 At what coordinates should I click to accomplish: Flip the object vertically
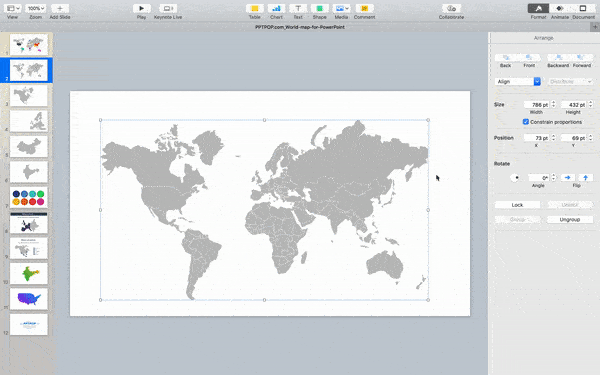(x=585, y=178)
